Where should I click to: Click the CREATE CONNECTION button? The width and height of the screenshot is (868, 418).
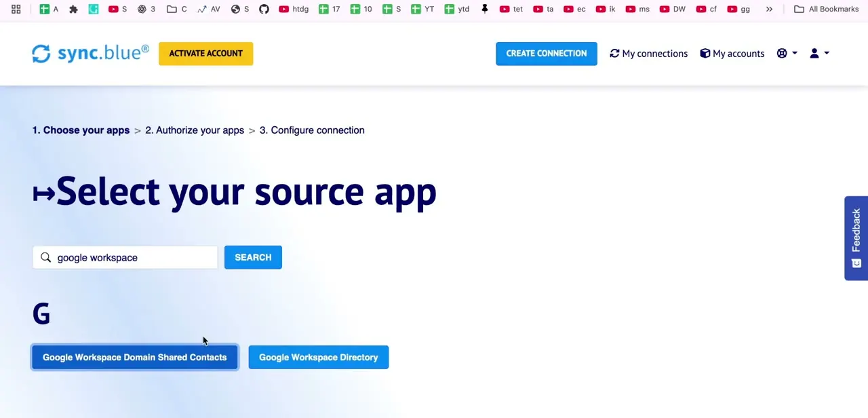(546, 54)
